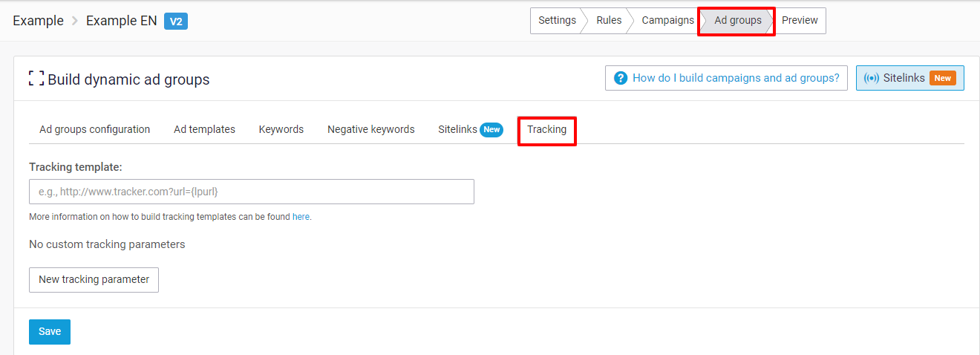The height and width of the screenshot is (355, 980).
Task: Click the question mark help icon
Action: point(620,78)
